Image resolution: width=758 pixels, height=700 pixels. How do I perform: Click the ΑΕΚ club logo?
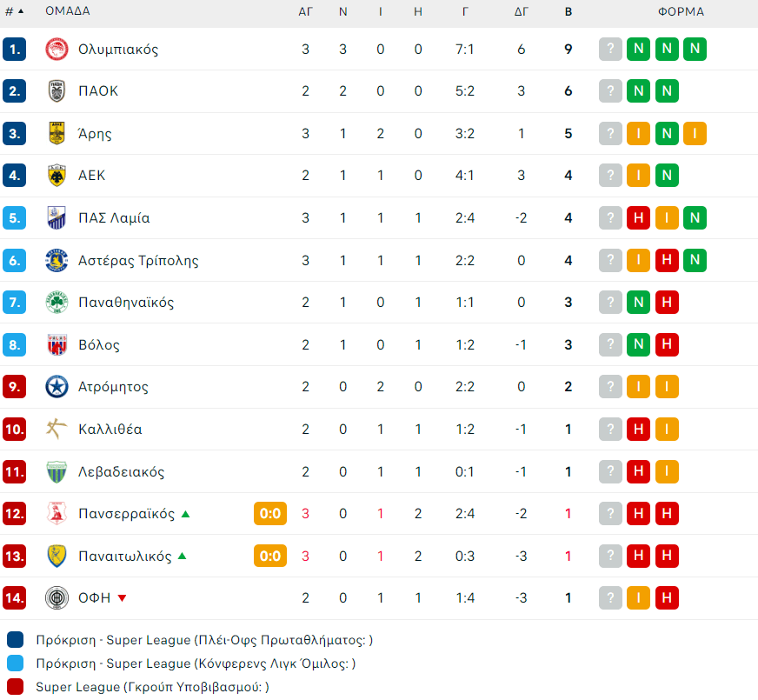(57, 176)
